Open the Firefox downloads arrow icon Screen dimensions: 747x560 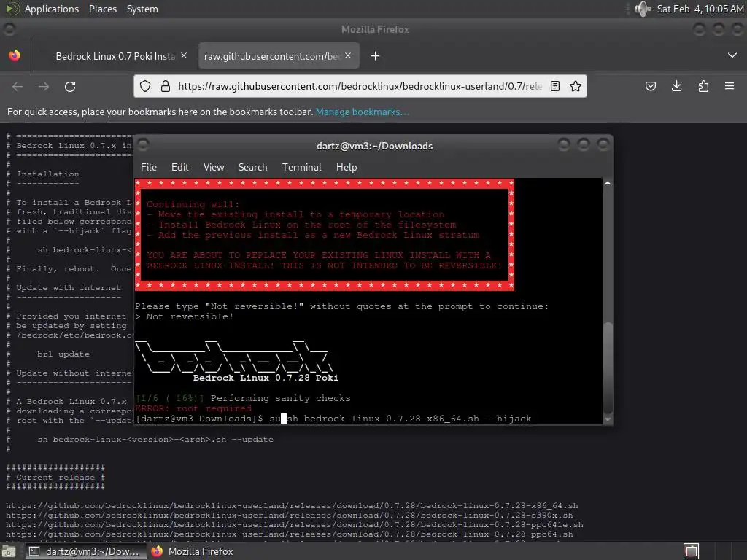click(x=676, y=86)
